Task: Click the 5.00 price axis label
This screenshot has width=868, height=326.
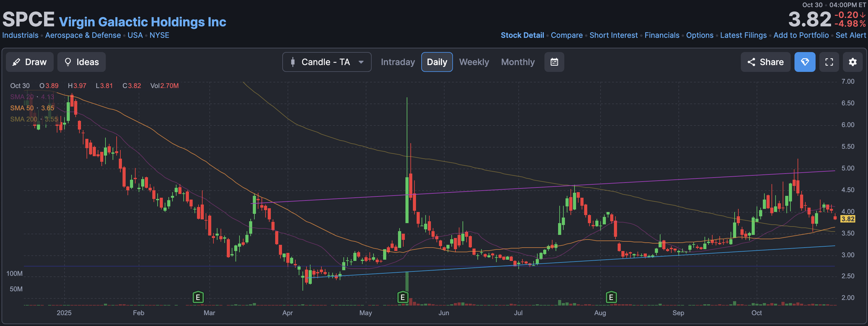Action: point(848,168)
